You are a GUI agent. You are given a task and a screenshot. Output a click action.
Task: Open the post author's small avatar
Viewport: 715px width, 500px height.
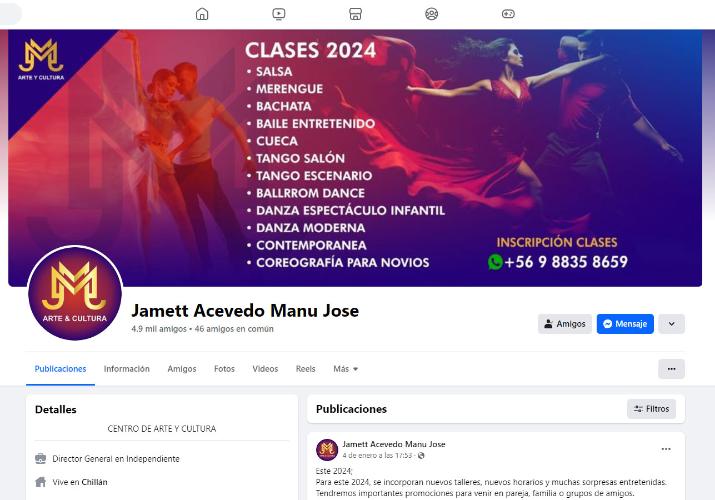coord(327,449)
